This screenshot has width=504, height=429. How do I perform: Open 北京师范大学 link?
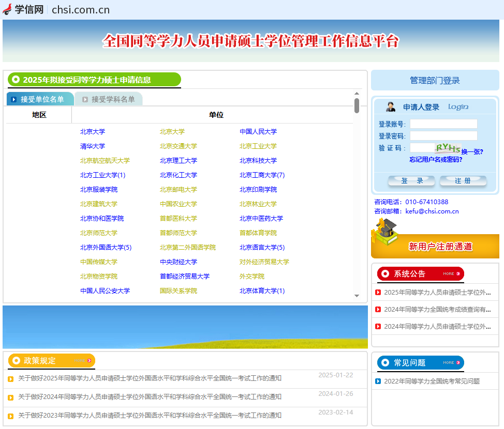click(99, 233)
